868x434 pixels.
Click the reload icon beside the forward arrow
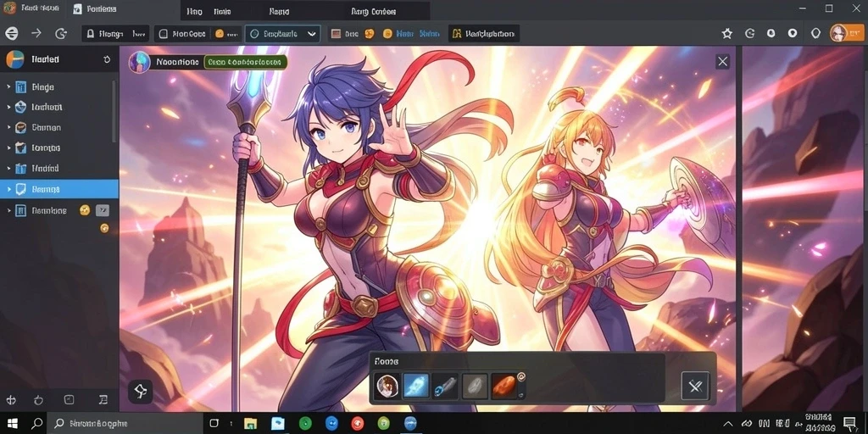click(61, 34)
